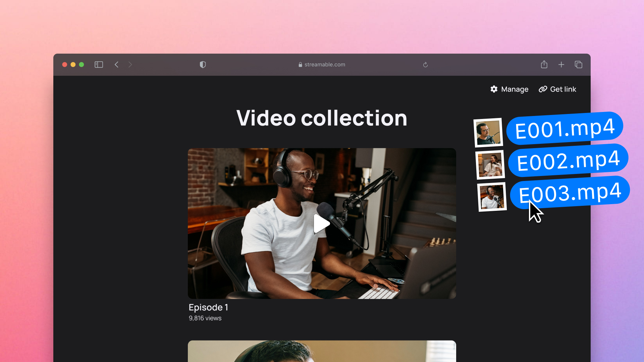Screen dimensions: 644x362
Task: Show the tab overview icon
Action: click(x=579, y=65)
